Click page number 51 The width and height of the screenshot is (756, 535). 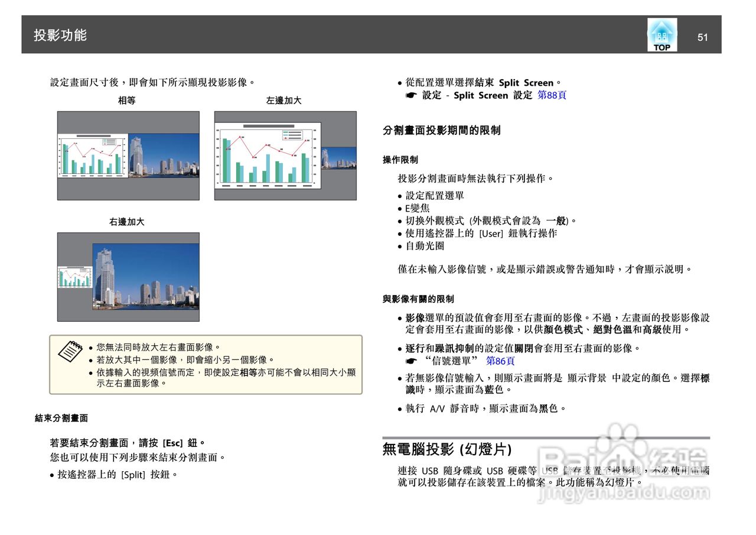pos(702,37)
